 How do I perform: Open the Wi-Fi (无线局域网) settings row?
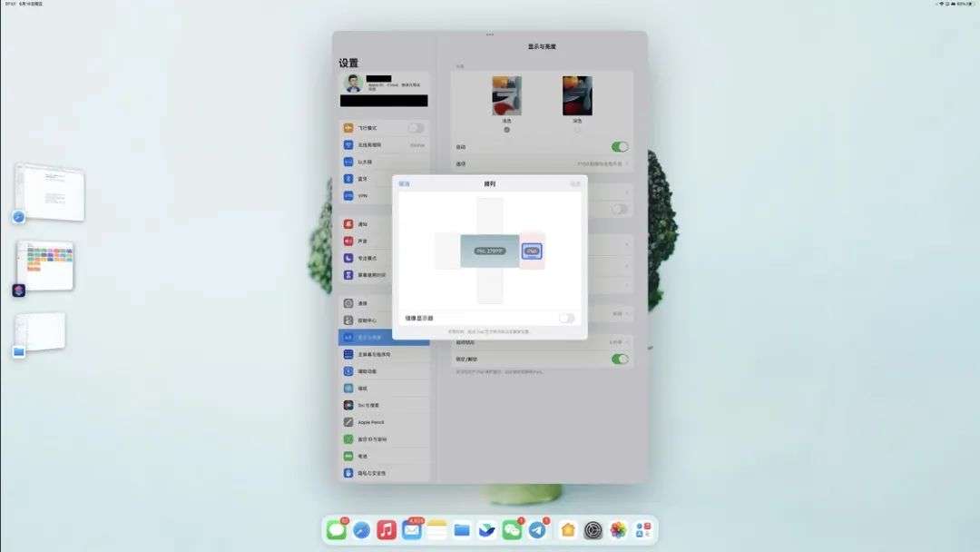coord(384,144)
